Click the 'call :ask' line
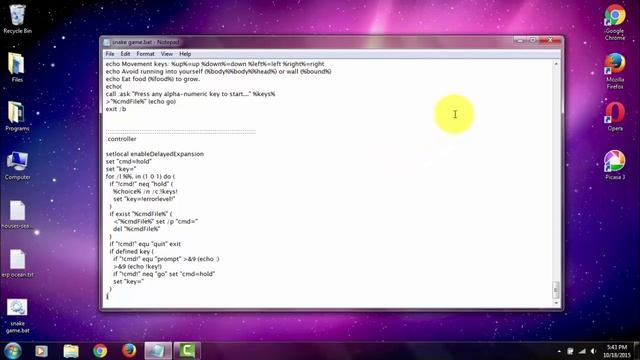This screenshot has height=360, width=640. tap(190, 94)
